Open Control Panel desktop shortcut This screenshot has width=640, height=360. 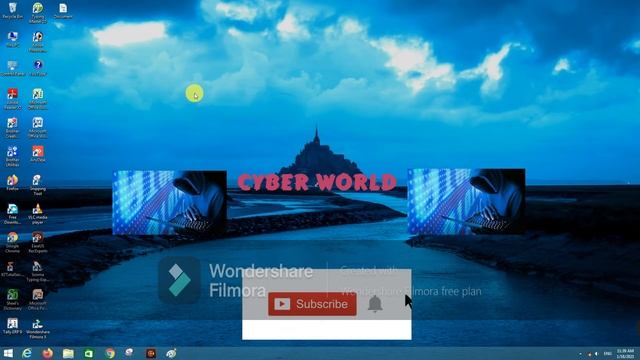[13, 68]
